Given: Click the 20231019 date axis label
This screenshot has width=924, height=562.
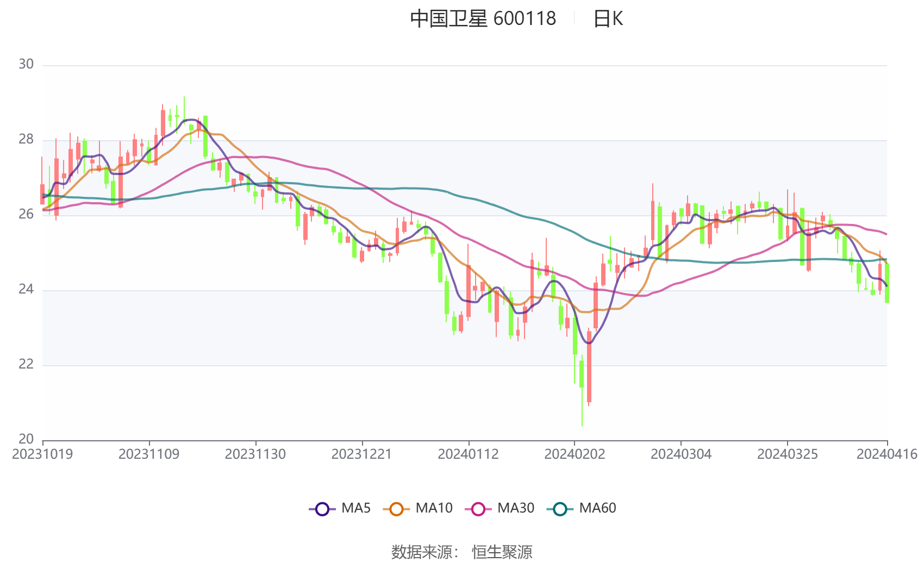Looking at the screenshot, I should tap(42, 454).
